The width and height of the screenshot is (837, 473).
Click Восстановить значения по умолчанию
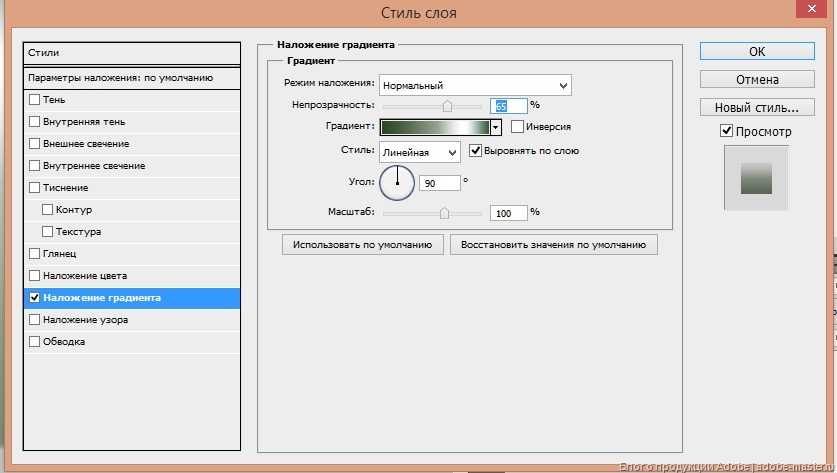click(553, 244)
